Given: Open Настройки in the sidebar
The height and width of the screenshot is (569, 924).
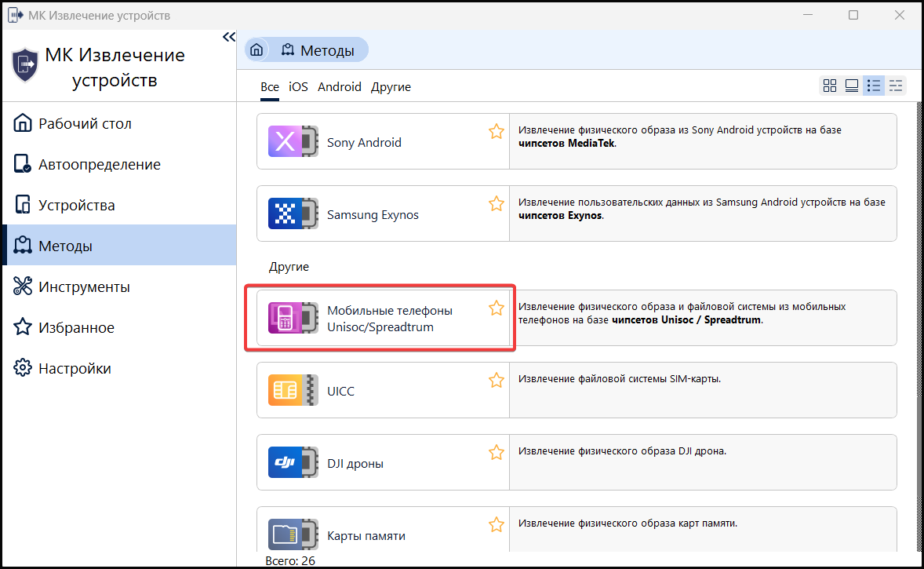Looking at the screenshot, I should (x=120, y=368).
